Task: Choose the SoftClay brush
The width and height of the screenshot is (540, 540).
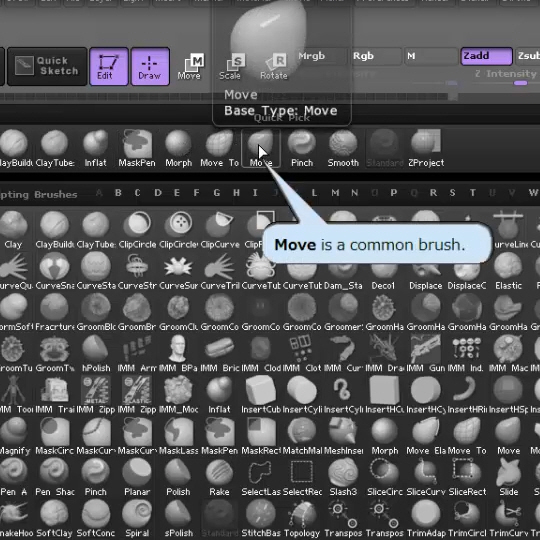Action: [x=54, y=519]
